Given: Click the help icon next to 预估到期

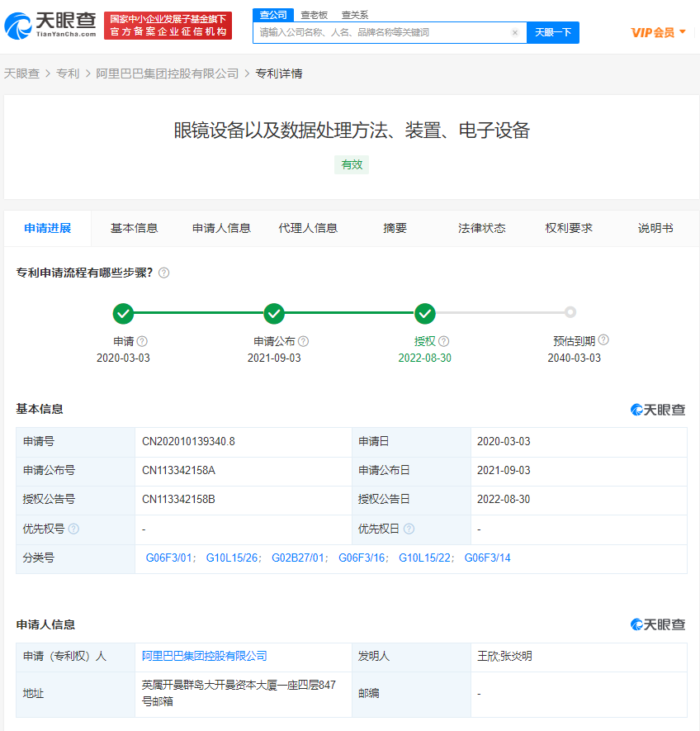Looking at the screenshot, I should [x=603, y=340].
